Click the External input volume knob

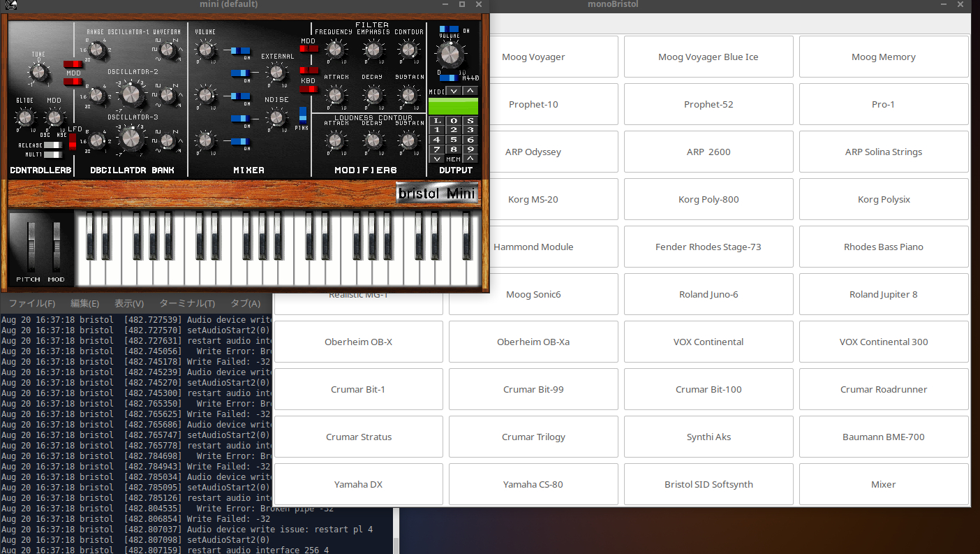point(277,72)
